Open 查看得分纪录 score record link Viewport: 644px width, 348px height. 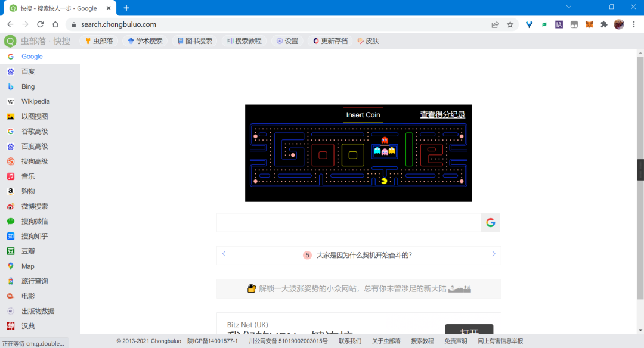(442, 115)
